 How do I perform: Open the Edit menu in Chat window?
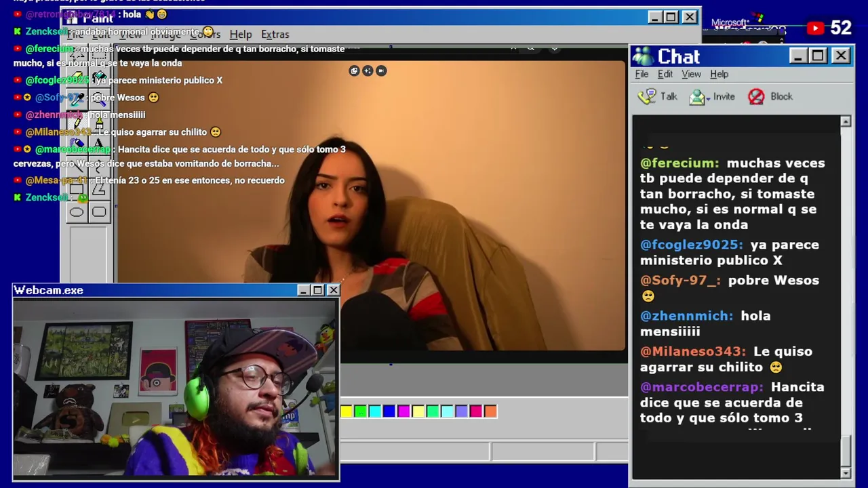[x=665, y=74]
